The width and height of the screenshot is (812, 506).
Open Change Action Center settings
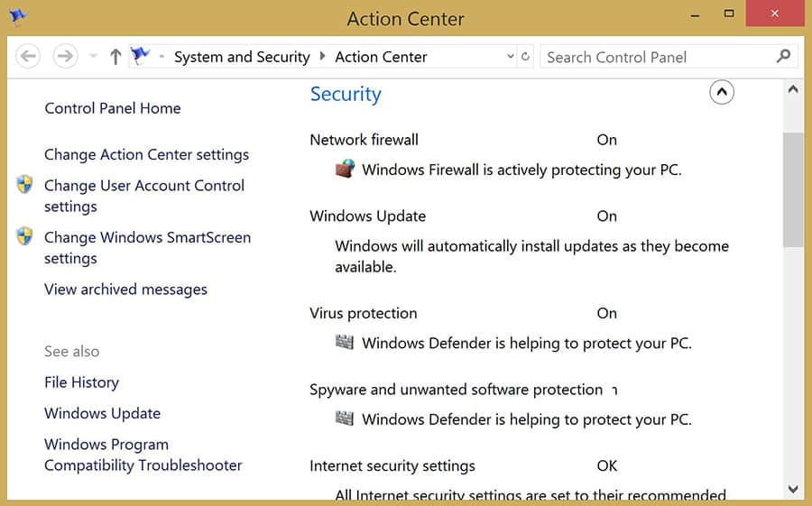146,154
